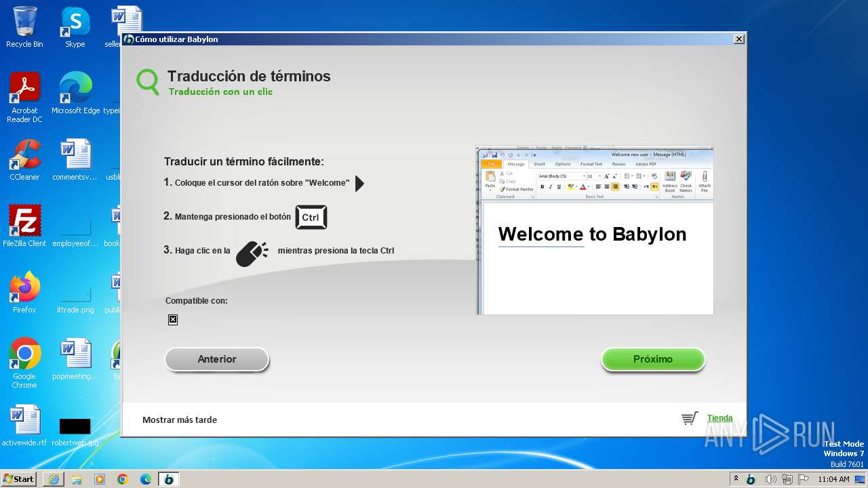Click the volume speaker tray icon
The image size is (868, 488).
pos(770,479)
